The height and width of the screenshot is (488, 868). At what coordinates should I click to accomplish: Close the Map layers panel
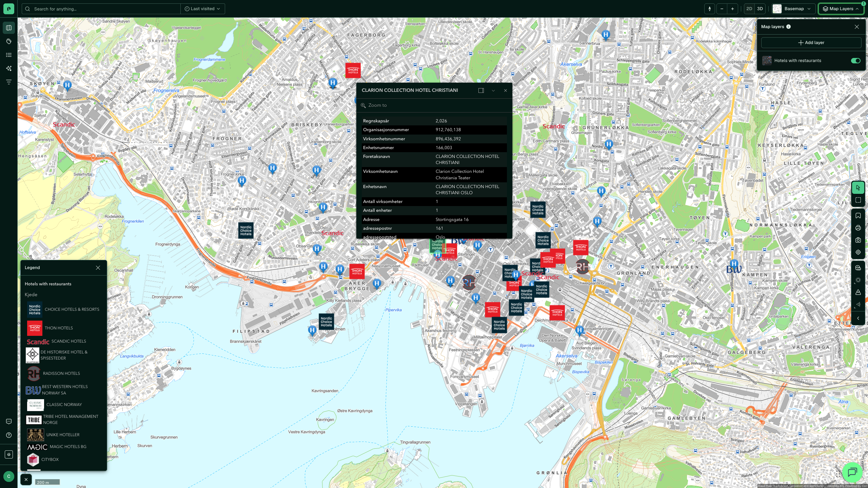point(856,27)
